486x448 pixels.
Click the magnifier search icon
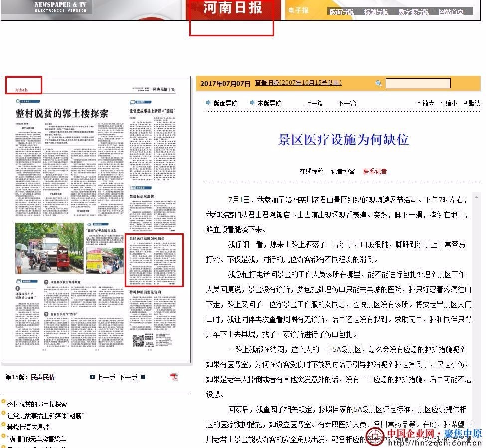(378, 83)
